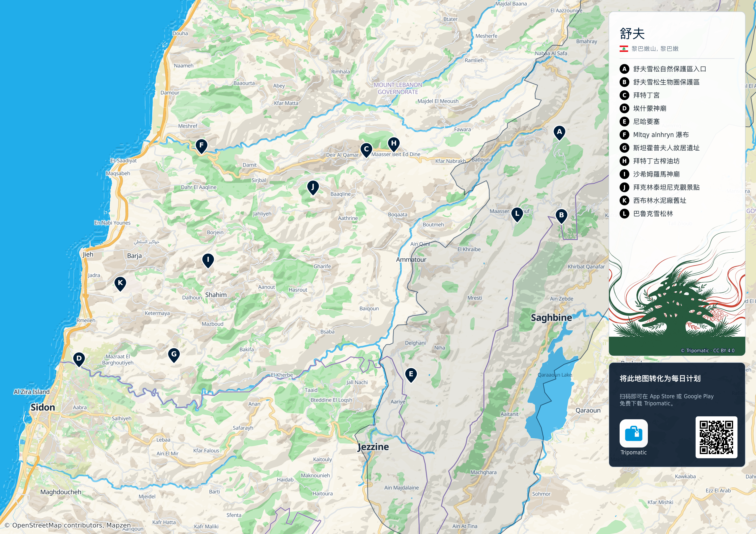Click the Tripomatic CC BY 4.0 credit
The height and width of the screenshot is (534, 756).
click(x=708, y=351)
